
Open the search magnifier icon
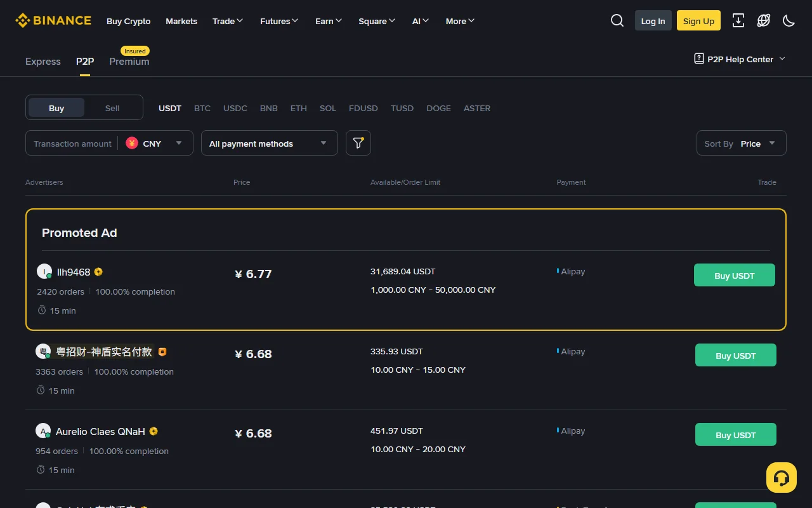[x=617, y=20]
